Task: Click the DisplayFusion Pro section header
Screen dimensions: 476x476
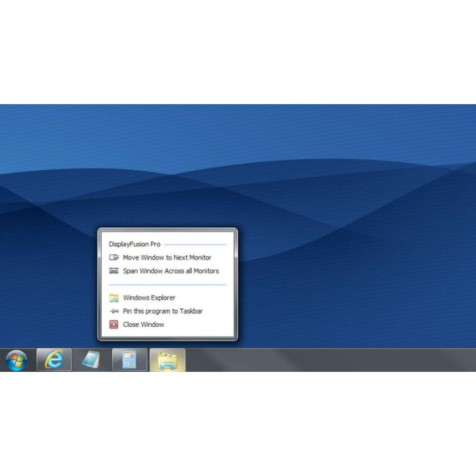Action: pyautogui.click(x=134, y=244)
